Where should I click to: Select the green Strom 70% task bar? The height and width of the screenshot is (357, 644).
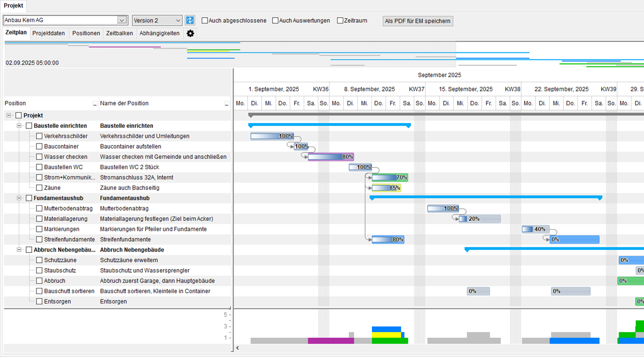(x=390, y=178)
